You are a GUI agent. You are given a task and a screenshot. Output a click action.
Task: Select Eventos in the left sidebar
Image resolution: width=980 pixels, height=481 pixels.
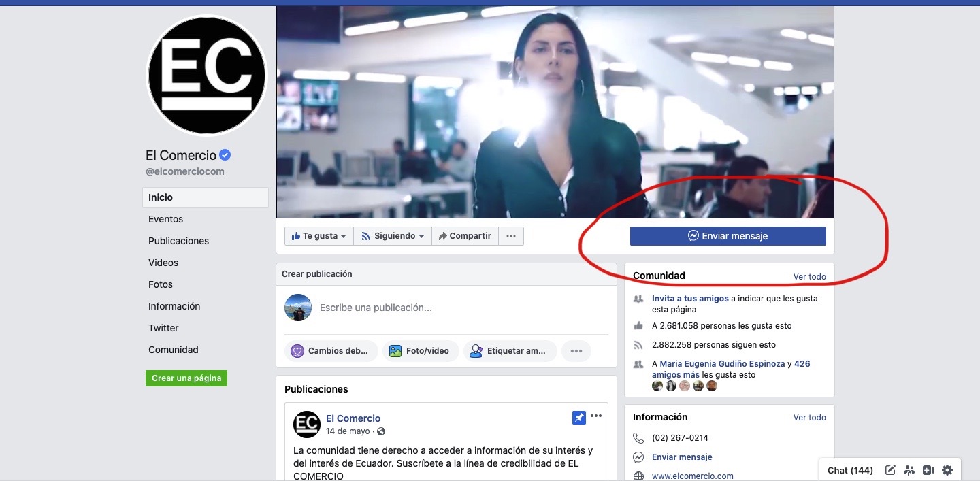pos(165,219)
